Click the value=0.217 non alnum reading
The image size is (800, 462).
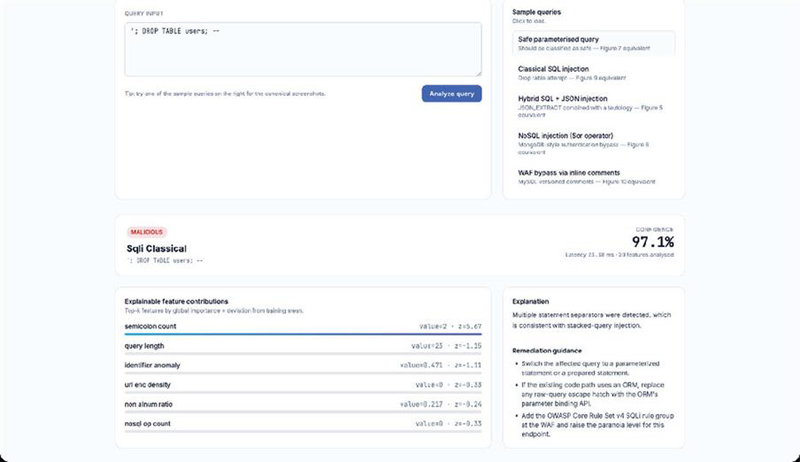(x=441, y=404)
